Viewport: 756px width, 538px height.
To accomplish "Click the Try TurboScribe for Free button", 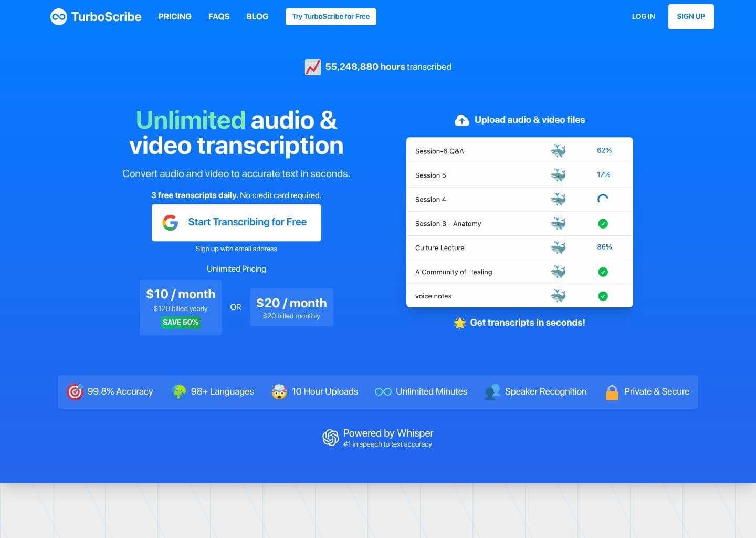I will pyautogui.click(x=331, y=17).
